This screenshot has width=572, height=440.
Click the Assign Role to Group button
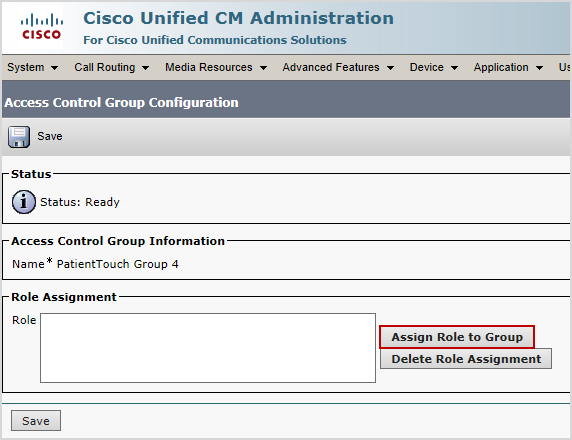[457, 337]
